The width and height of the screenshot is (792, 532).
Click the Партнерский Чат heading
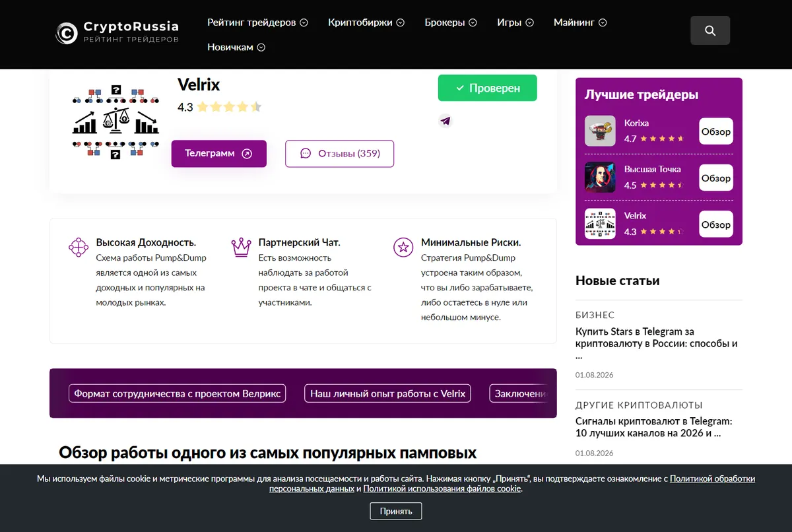pos(300,242)
